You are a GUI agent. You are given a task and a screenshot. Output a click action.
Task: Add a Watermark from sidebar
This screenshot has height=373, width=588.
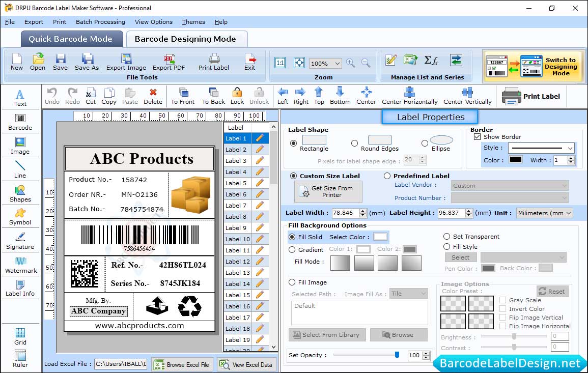tap(20, 265)
